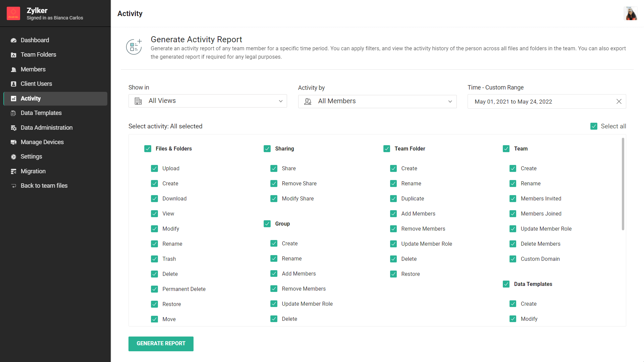Image resolution: width=644 pixels, height=362 pixels.
Task: Click the Team Folders icon
Action: click(x=13, y=55)
